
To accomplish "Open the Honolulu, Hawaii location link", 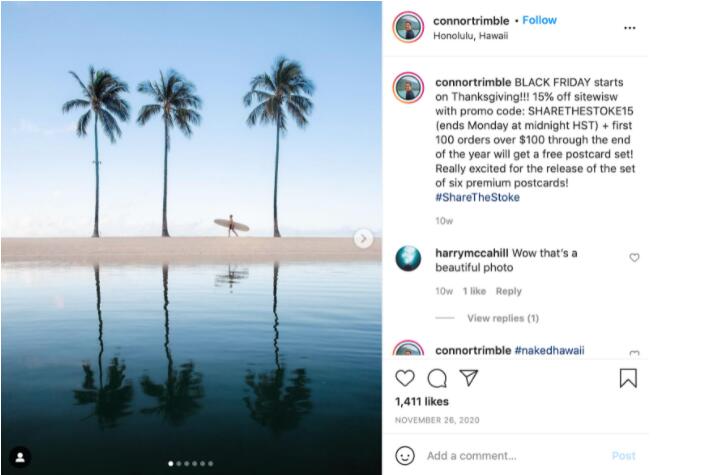I will tap(470, 36).
